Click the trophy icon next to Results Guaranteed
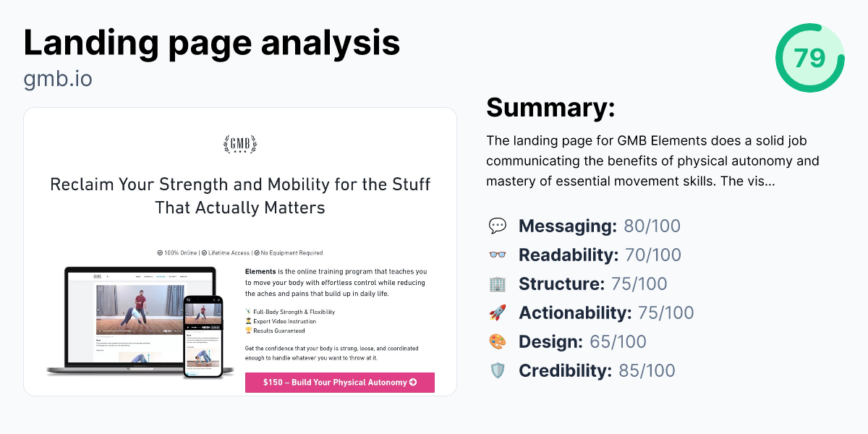Screen dimensions: 868x434 249,331
